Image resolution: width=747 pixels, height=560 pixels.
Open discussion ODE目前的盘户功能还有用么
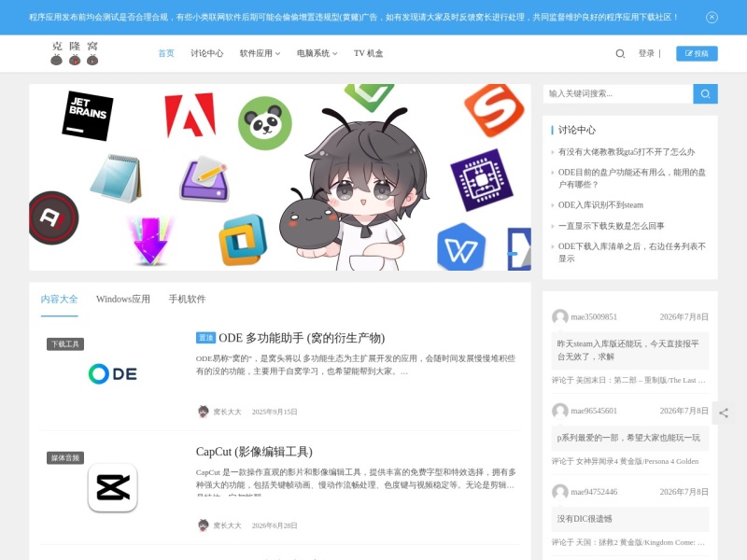tap(632, 178)
